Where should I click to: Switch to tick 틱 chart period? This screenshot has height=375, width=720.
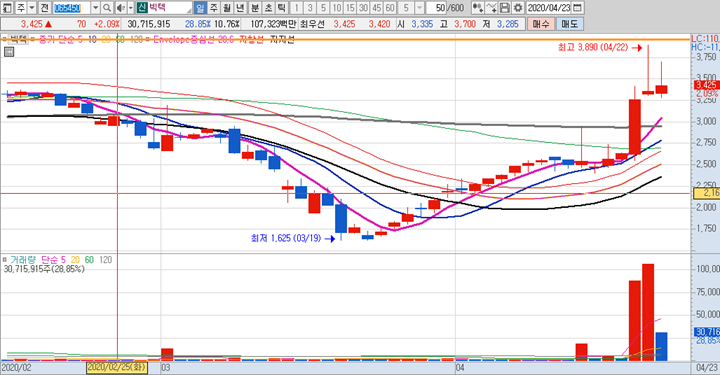[281, 8]
